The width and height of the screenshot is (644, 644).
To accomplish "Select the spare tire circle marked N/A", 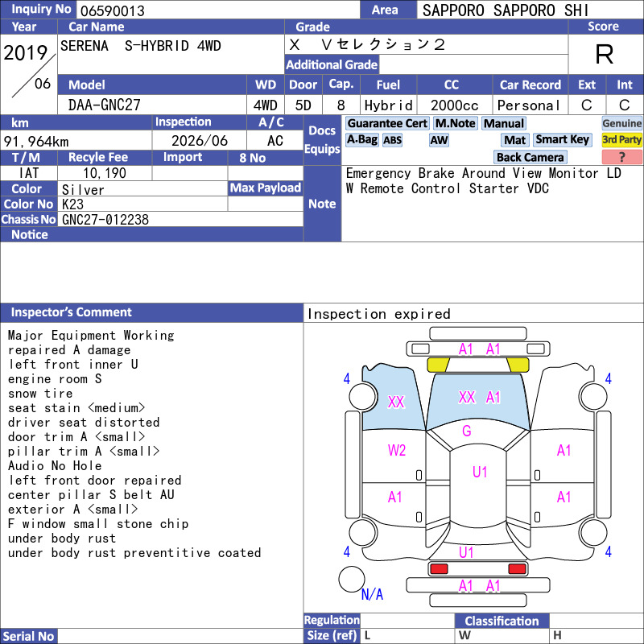I will [352, 579].
